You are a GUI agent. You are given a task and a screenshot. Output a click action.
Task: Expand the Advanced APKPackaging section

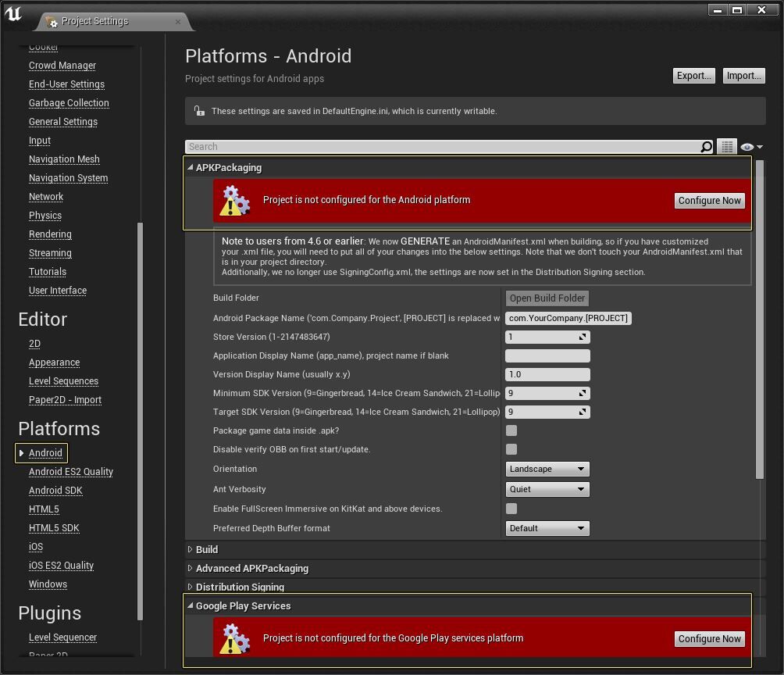[x=251, y=568]
